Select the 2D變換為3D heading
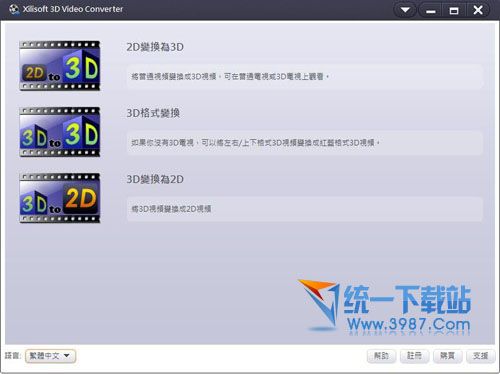 click(155, 47)
